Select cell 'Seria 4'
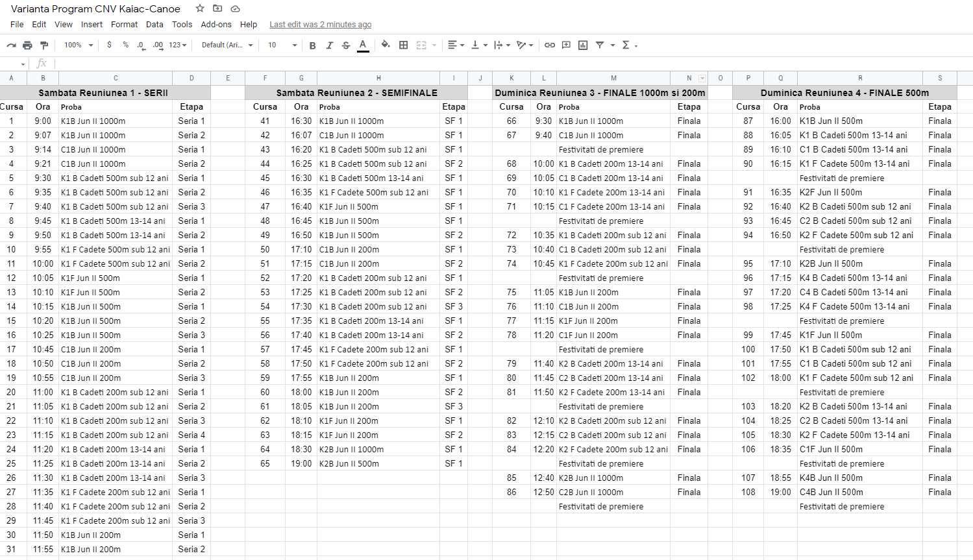 (x=191, y=435)
